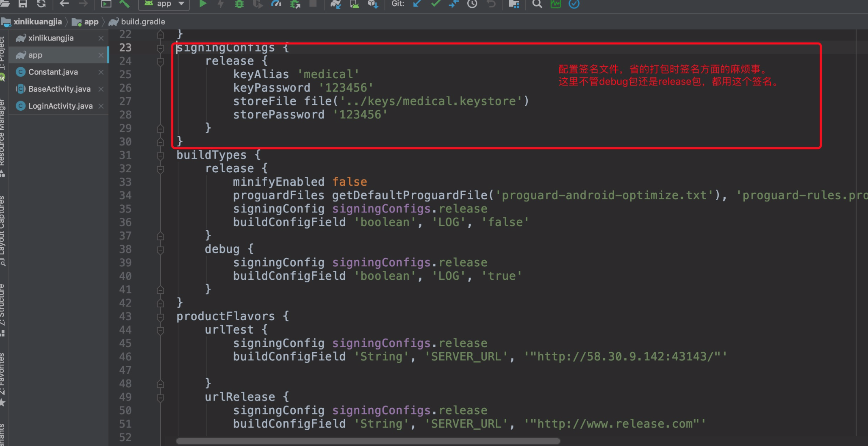868x446 pixels.
Task: Click the Git commit checkmark icon
Action: (x=436, y=4)
